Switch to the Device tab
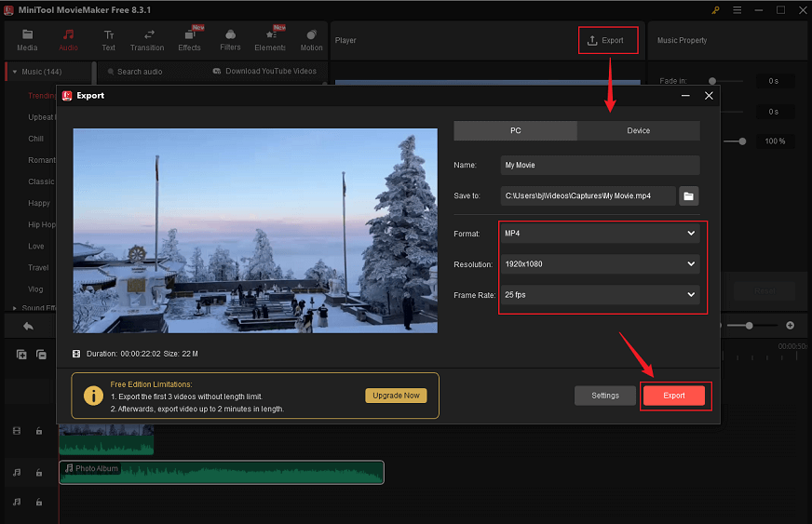This screenshot has height=524, width=812. point(638,131)
